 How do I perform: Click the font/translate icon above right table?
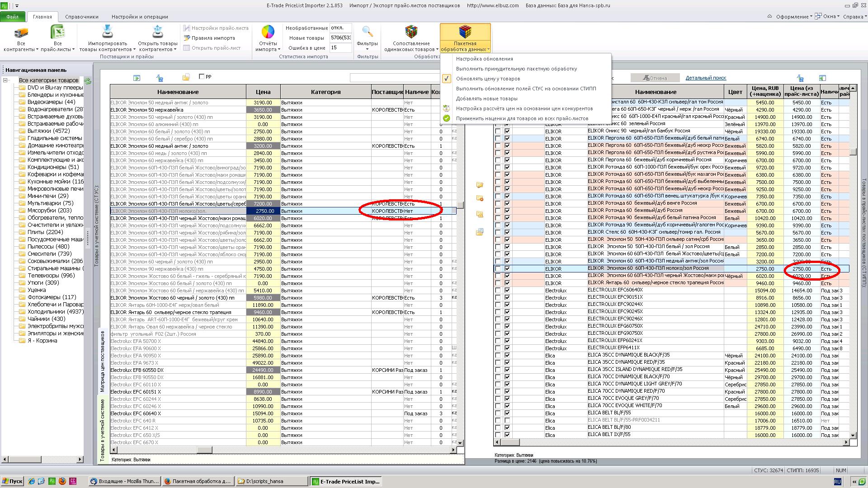[x=800, y=78]
